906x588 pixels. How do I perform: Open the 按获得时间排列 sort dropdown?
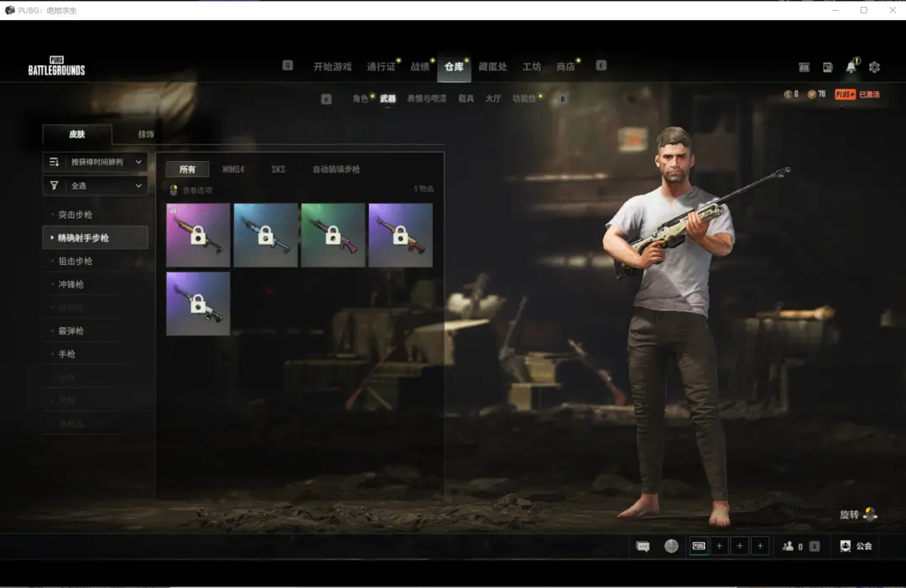click(x=96, y=162)
